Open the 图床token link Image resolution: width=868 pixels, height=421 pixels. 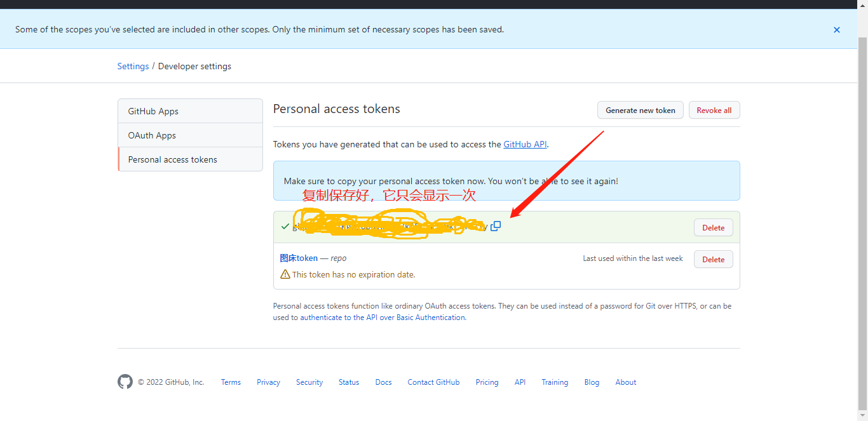tap(299, 258)
